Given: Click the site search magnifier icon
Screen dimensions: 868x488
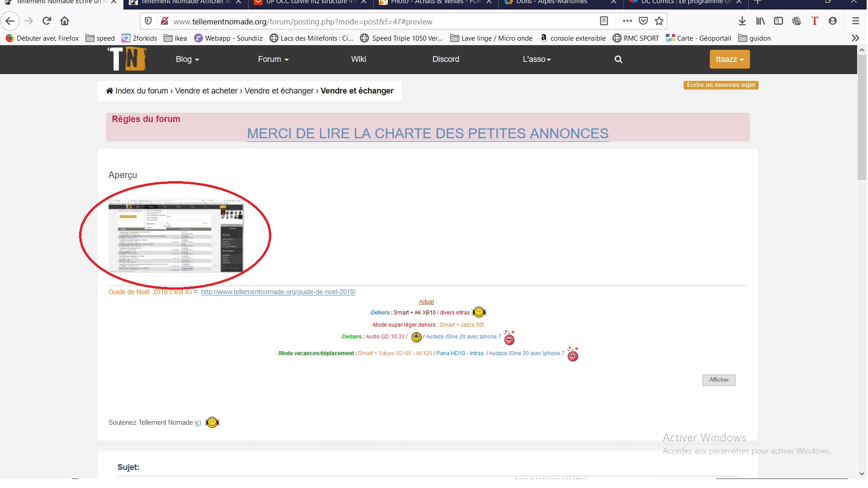Looking at the screenshot, I should point(618,59).
